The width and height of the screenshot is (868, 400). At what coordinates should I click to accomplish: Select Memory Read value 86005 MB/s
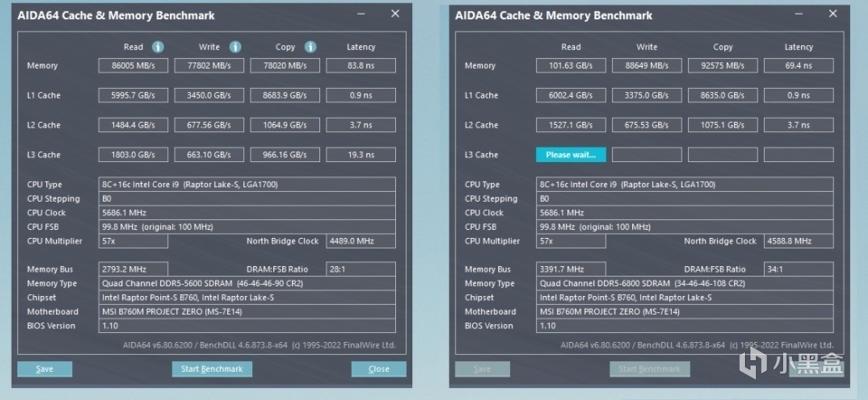[134, 65]
